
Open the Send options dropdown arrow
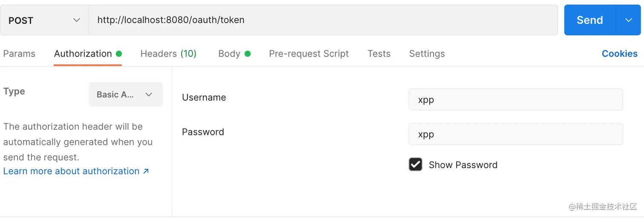[629, 20]
